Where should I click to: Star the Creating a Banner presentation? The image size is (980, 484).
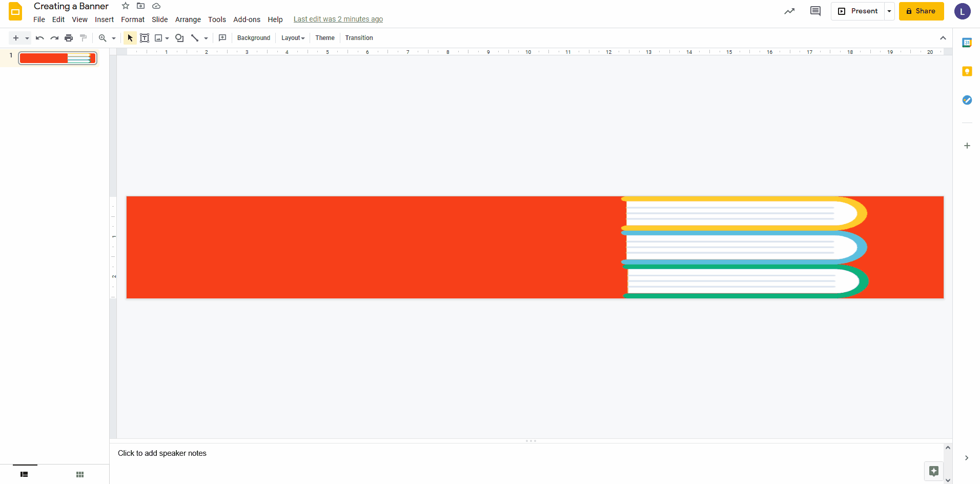pos(125,6)
